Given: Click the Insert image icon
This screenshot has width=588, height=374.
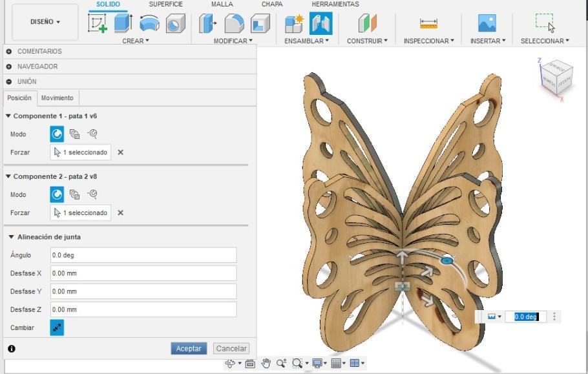Looking at the screenshot, I should point(487,23).
